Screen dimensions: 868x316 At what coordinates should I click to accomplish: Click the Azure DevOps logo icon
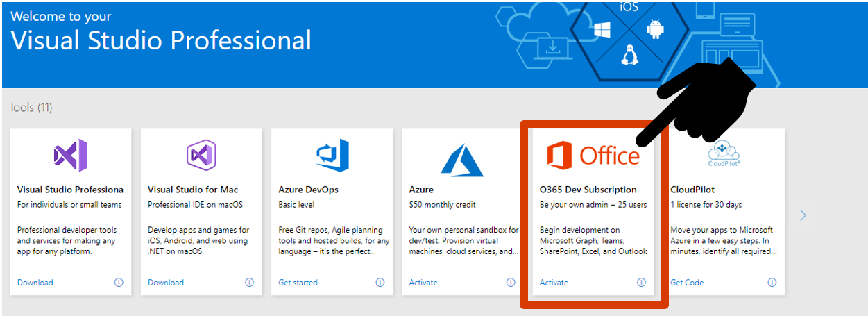coord(332,154)
